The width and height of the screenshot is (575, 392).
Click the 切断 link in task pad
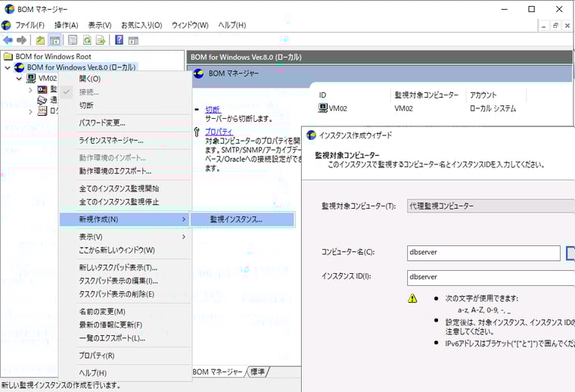tap(213, 110)
